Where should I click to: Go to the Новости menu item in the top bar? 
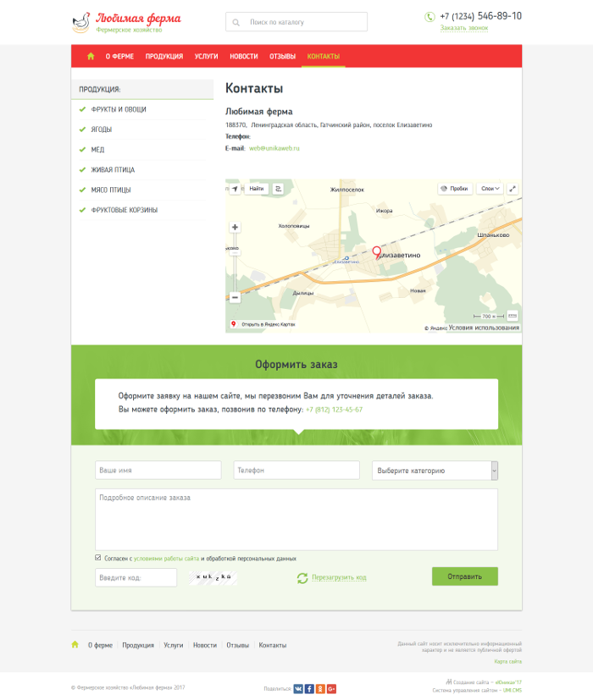(243, 57)
